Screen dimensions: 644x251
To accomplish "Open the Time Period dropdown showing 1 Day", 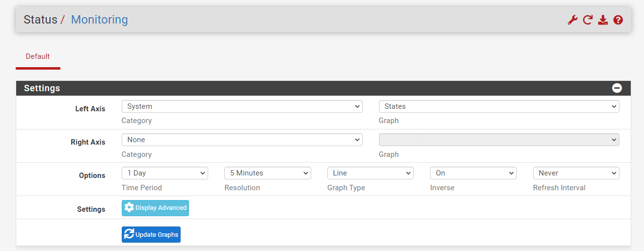I will click(x=165, y=173).
